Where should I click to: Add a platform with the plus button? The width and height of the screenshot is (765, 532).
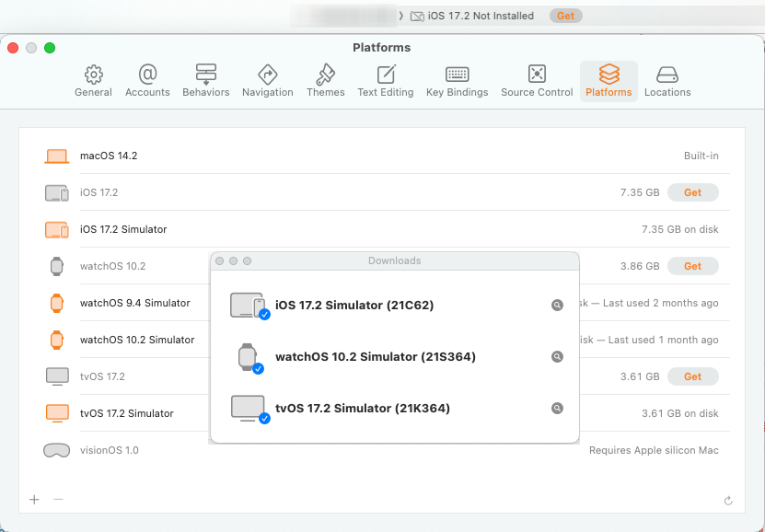tap(34, 500)
